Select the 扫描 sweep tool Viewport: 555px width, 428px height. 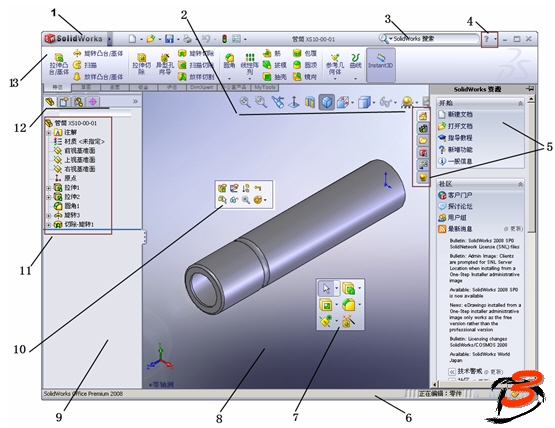click(85, 65)
